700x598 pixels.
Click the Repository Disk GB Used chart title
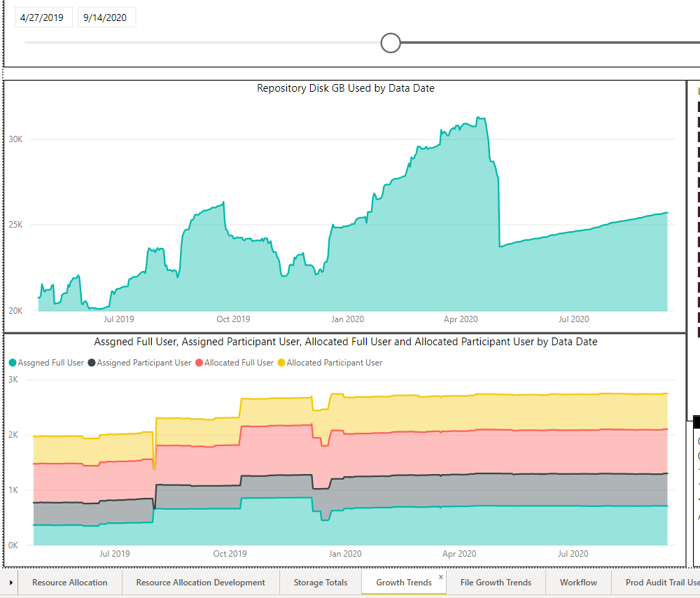coord(345,88)
